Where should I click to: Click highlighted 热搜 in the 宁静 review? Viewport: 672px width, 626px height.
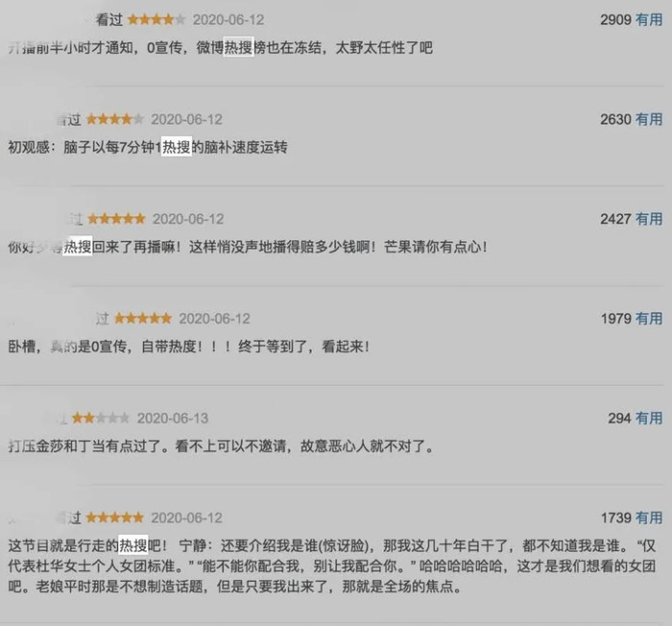pyautogui.click(x=132, y=545)
